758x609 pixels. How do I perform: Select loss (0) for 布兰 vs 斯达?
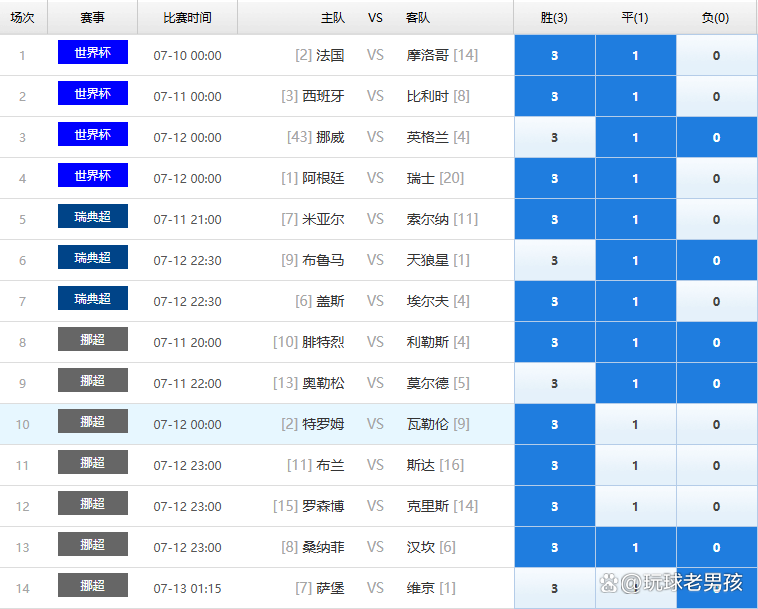pyautogui.click(x=716, y=465)
